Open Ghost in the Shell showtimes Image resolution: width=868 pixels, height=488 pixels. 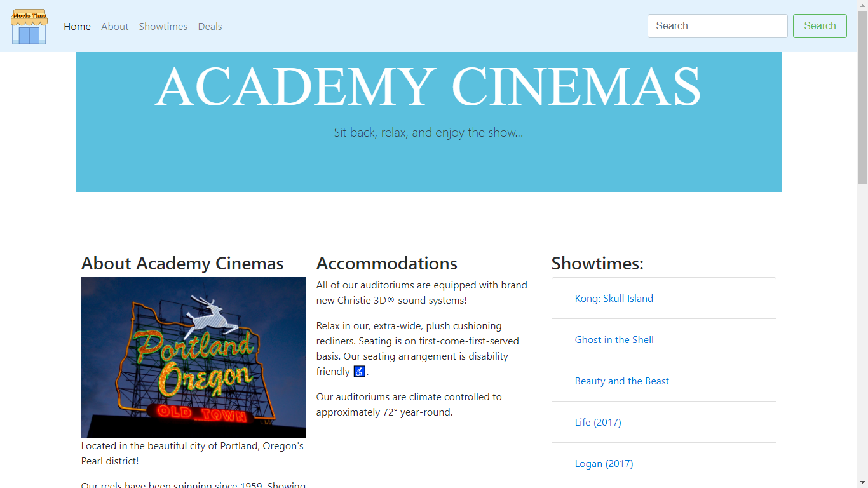[614, 340]
